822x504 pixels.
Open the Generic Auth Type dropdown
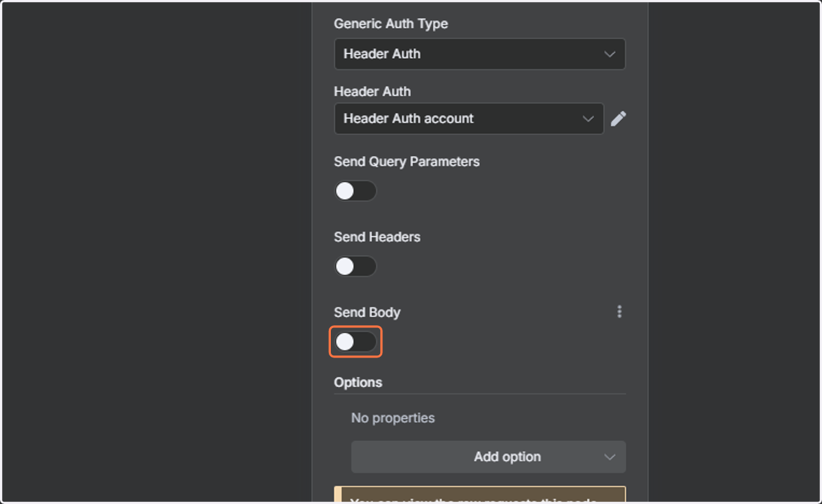click(480, 54)
